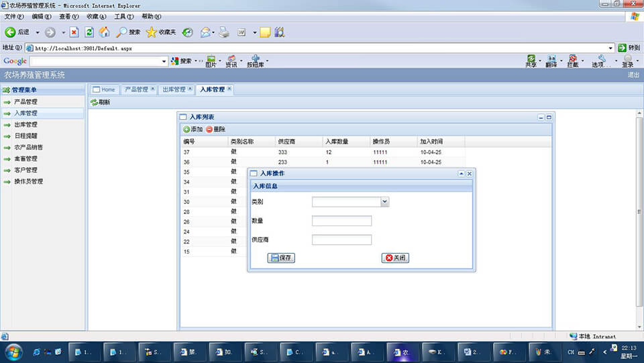
Task: Close the 入库管理 tab
Action: pyautogui.click(x=229, y=89)
